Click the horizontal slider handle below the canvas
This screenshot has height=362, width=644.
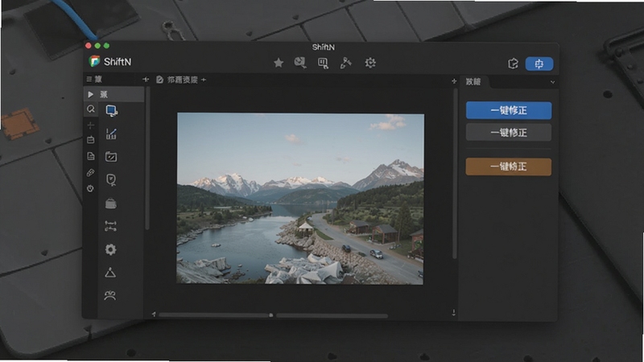coord(271,315)
